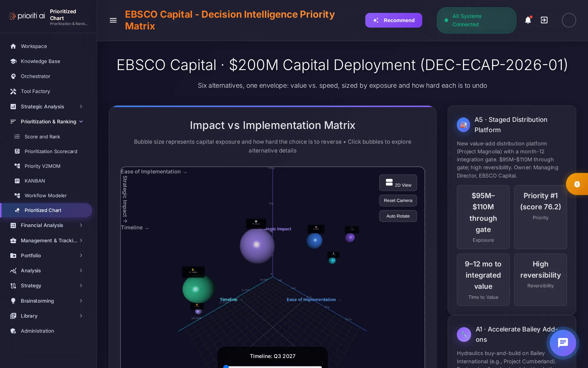
Task: Click the Brainstorming lightbulb icon
Action: point(13,301)
